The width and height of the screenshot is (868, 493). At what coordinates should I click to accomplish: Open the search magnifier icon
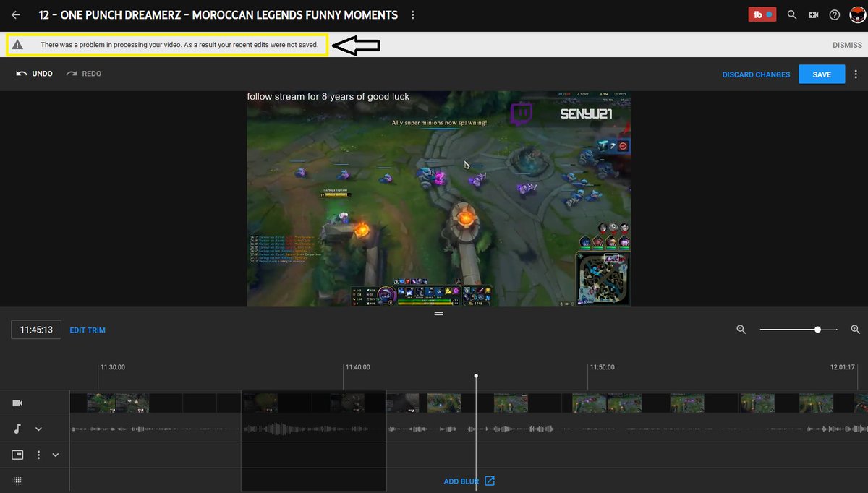click(792, 14)
